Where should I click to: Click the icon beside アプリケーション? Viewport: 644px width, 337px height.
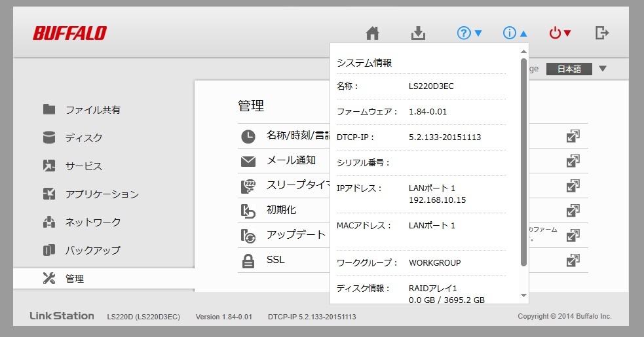tap(49, 193)
